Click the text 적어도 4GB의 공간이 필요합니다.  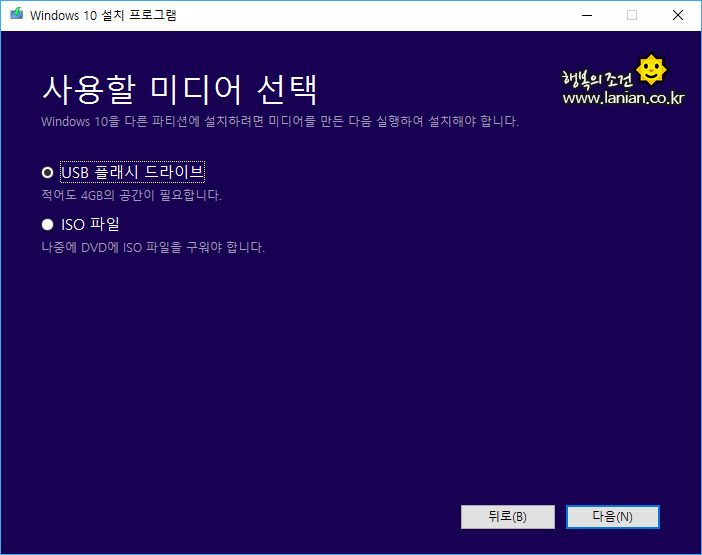pos(132,195)
